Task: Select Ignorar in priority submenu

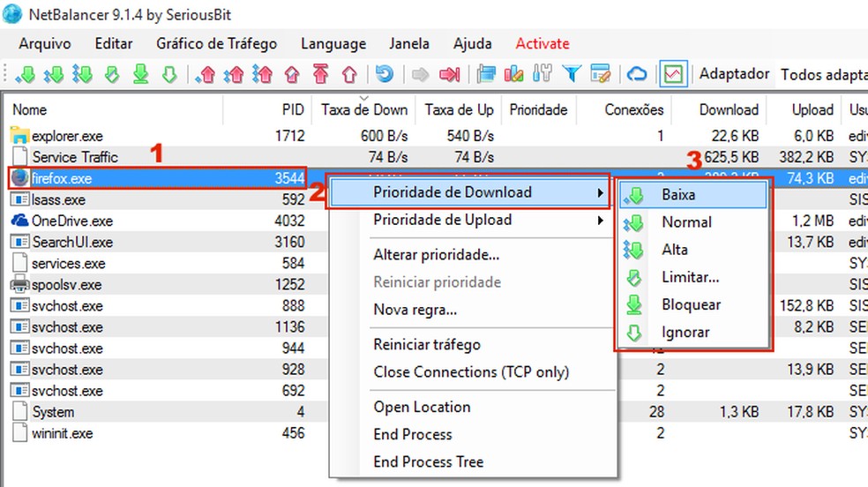Action: 693,332
